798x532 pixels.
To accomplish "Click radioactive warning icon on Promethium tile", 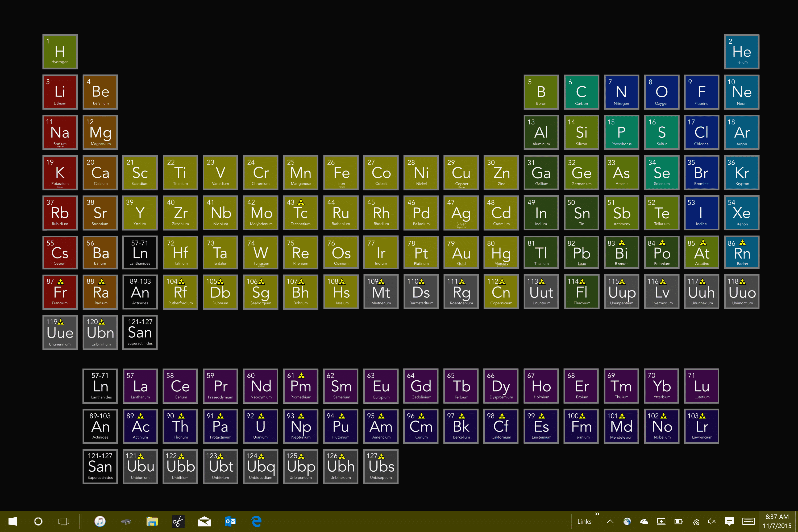I will pos(301,375).
